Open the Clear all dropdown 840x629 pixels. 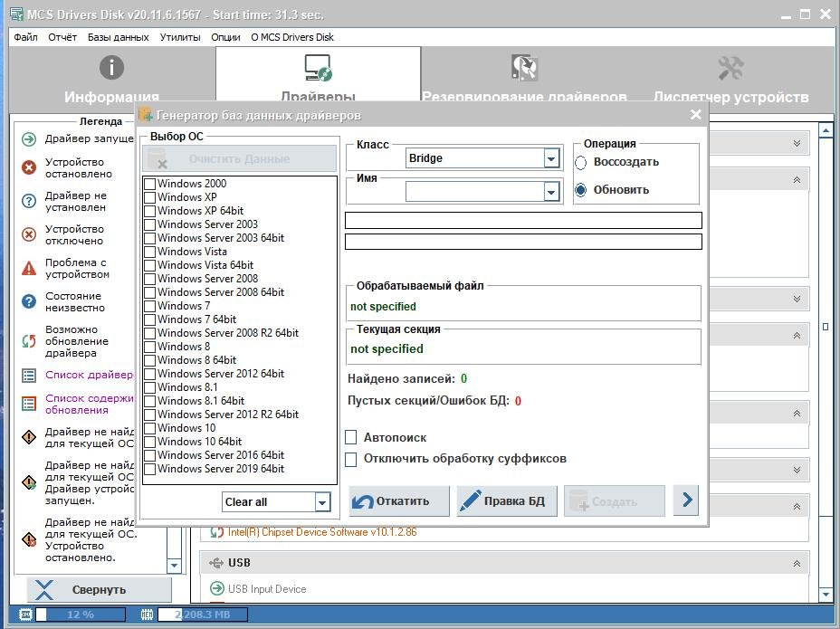pos(322,502)
